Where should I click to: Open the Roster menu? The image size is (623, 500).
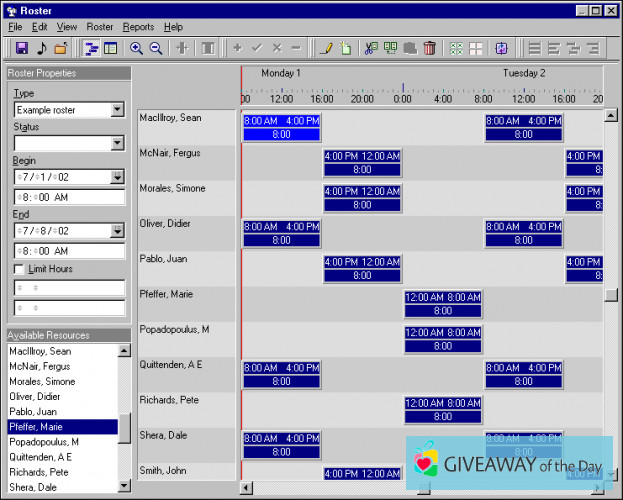tap(100, 27)
